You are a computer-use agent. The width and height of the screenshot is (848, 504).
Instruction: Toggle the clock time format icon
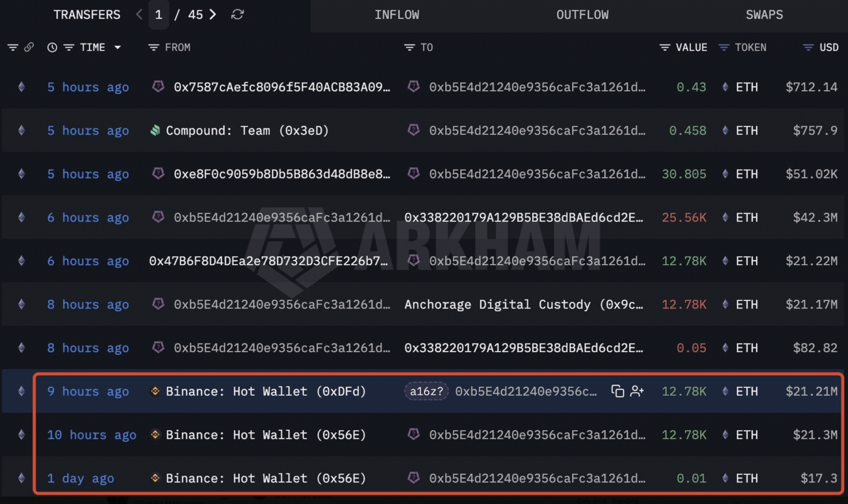click(x=52, y=47)
